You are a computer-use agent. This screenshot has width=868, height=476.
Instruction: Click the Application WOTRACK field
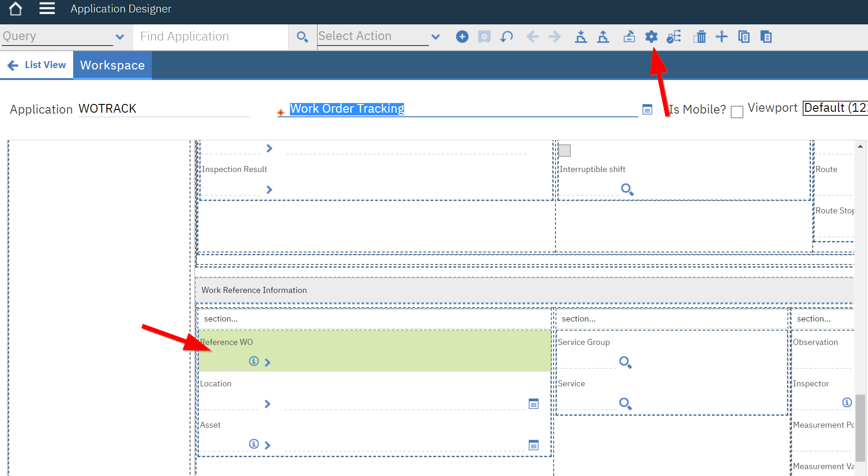[164, 109]
